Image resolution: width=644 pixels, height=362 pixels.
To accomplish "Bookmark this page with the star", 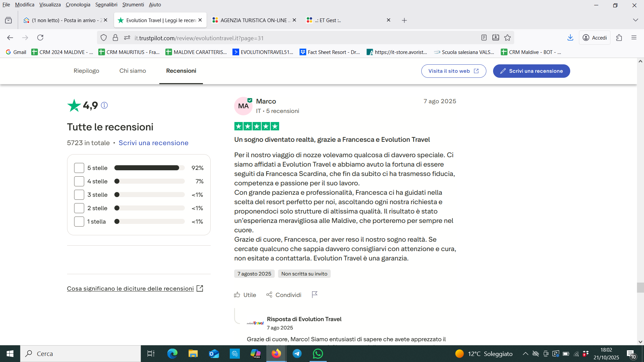I will (507, 38).
